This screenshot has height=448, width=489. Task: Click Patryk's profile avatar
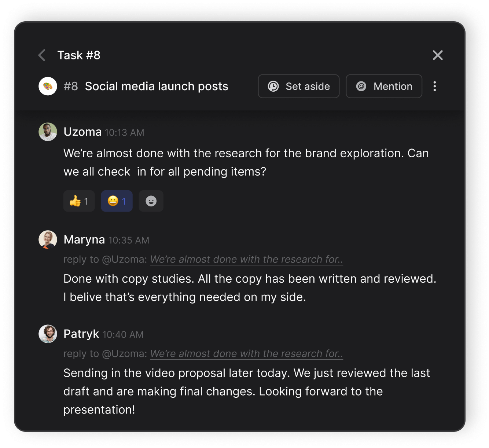click(x=48, y=334)
